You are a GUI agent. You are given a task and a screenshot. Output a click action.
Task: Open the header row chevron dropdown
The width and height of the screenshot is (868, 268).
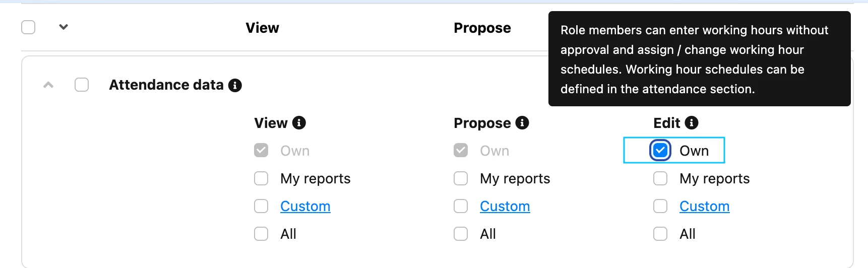[64, 27]
